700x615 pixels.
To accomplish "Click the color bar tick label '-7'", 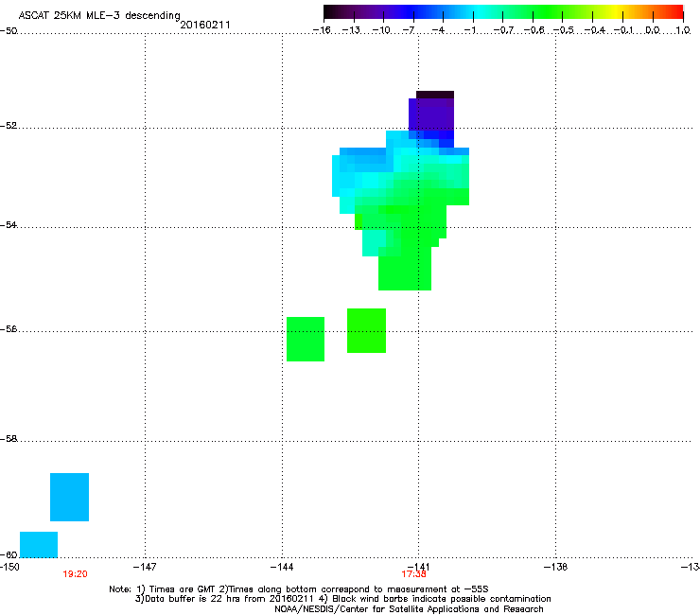I will [408, 30].
